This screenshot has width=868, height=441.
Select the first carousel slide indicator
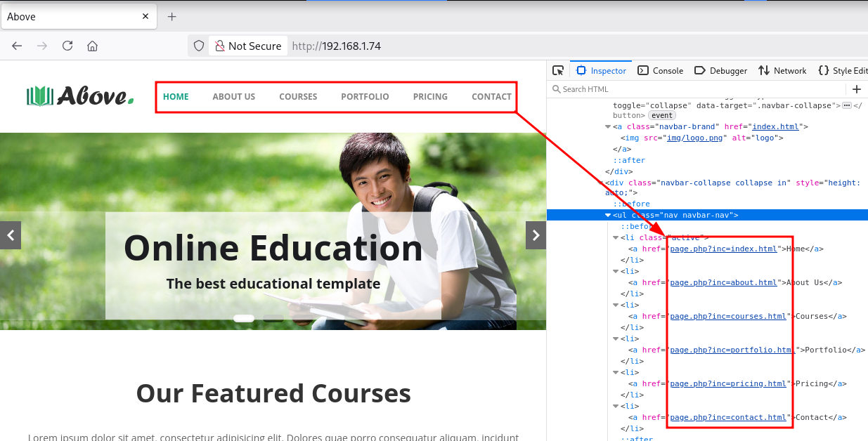(244, 319)
